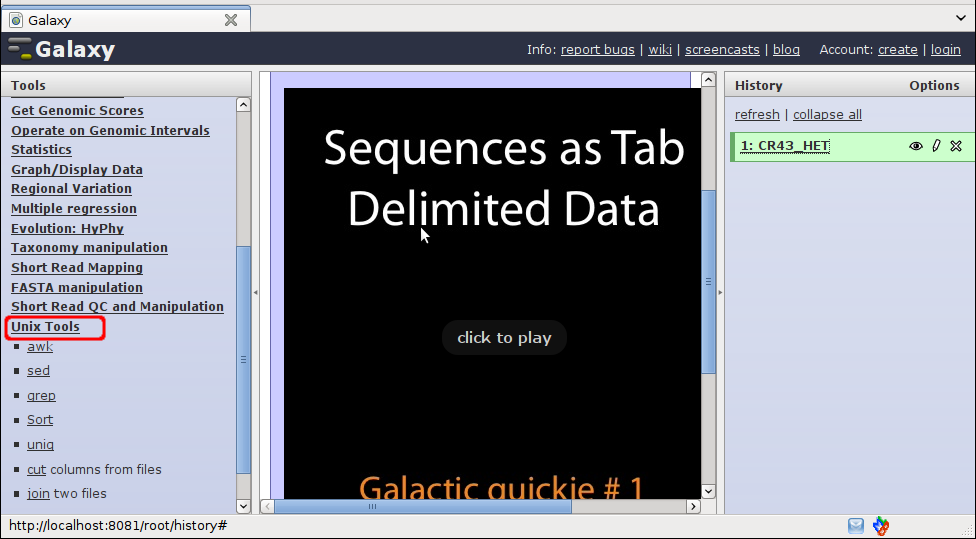The image size is (976, 539).
Task: Close the Galaxy browser tab
Action: pos(231,20)
